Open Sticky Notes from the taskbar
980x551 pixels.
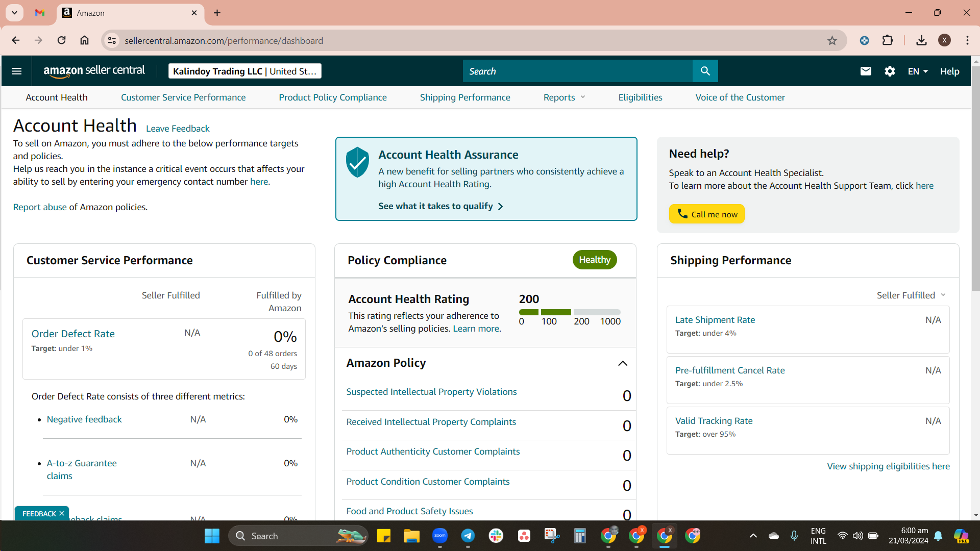pos(383,536)
